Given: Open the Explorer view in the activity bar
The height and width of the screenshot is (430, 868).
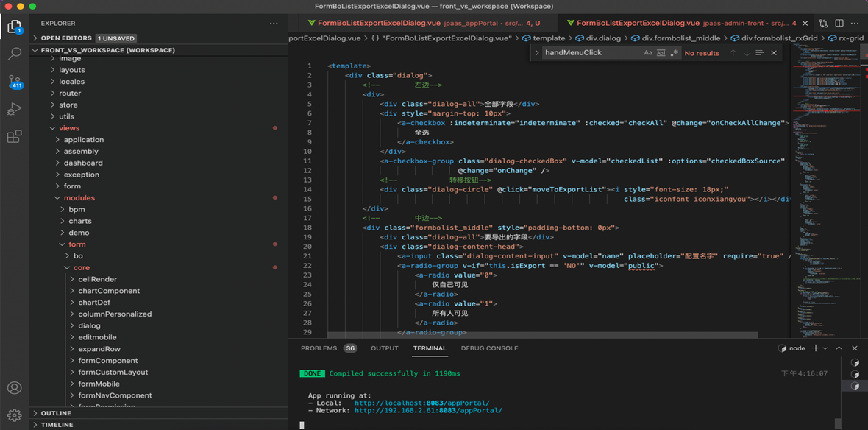Looking at the screenshot, I should (15, 26).
